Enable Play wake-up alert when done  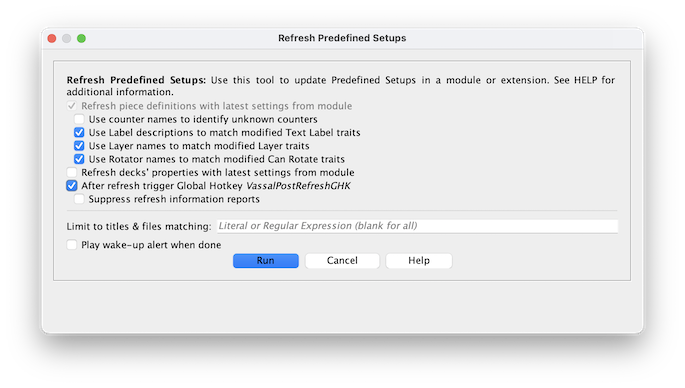(72, 245)
